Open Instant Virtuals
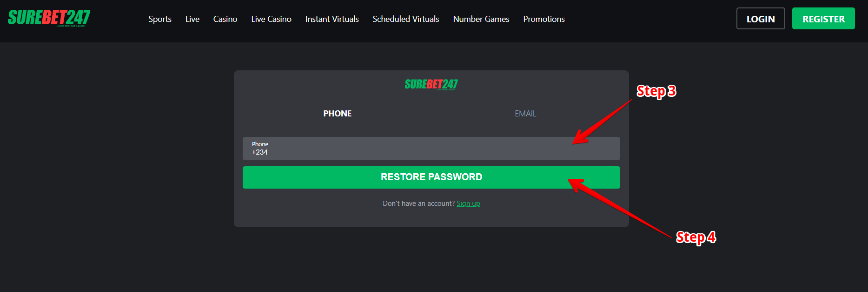This screenshot has width=868, height=292. 332,19
